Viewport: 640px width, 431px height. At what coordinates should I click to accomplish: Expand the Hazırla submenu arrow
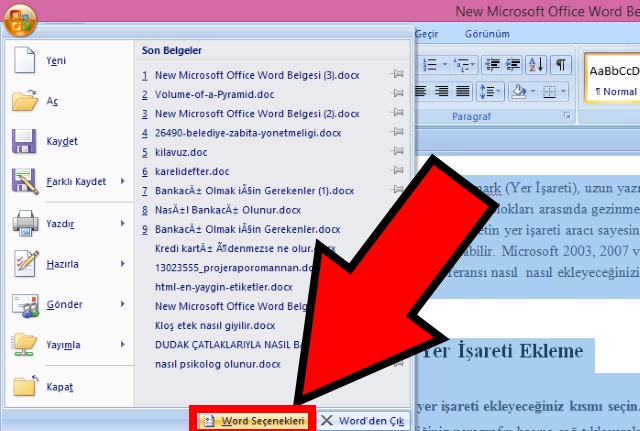123,264
